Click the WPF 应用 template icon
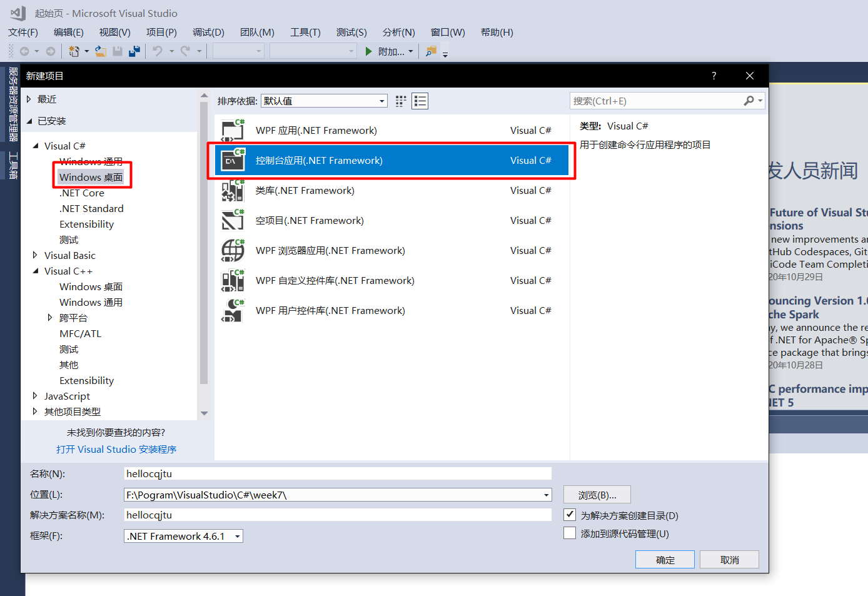The image size is (868, 596). click(x=233, y=130)
